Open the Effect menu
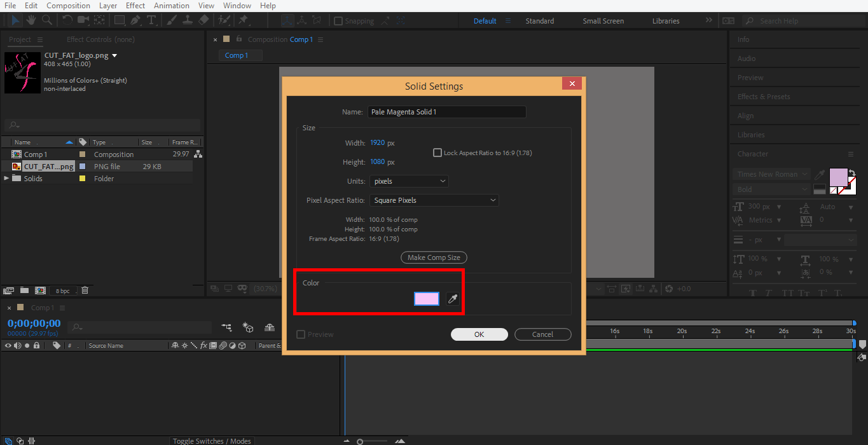The height and width of the screenshot is (445, 868). click(x=135, y=6)
